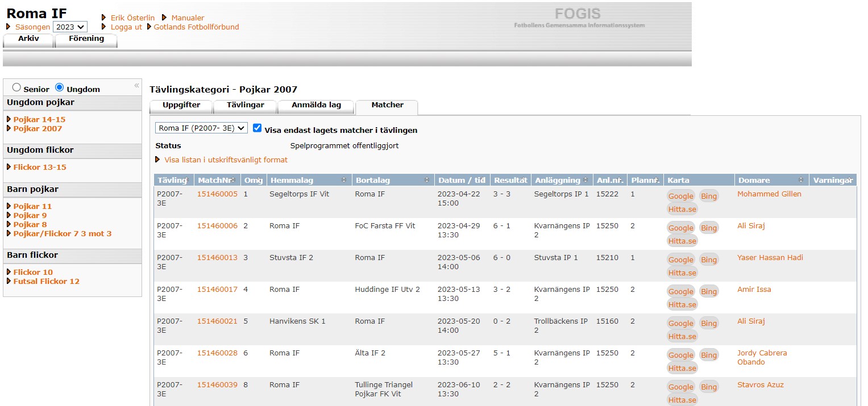
Task: Uncheck Visa endast lagets matcher checkbox
Action: 257,128
